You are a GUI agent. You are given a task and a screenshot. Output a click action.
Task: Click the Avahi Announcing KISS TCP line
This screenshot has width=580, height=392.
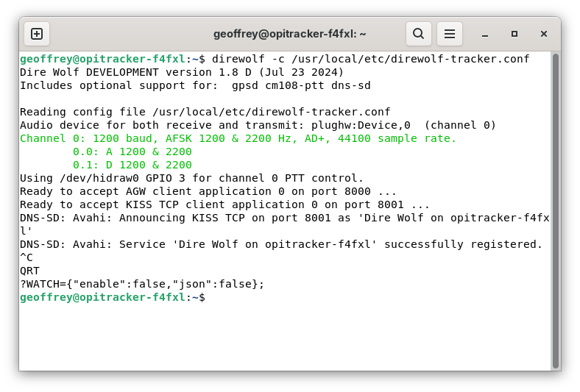pos(285,224)
